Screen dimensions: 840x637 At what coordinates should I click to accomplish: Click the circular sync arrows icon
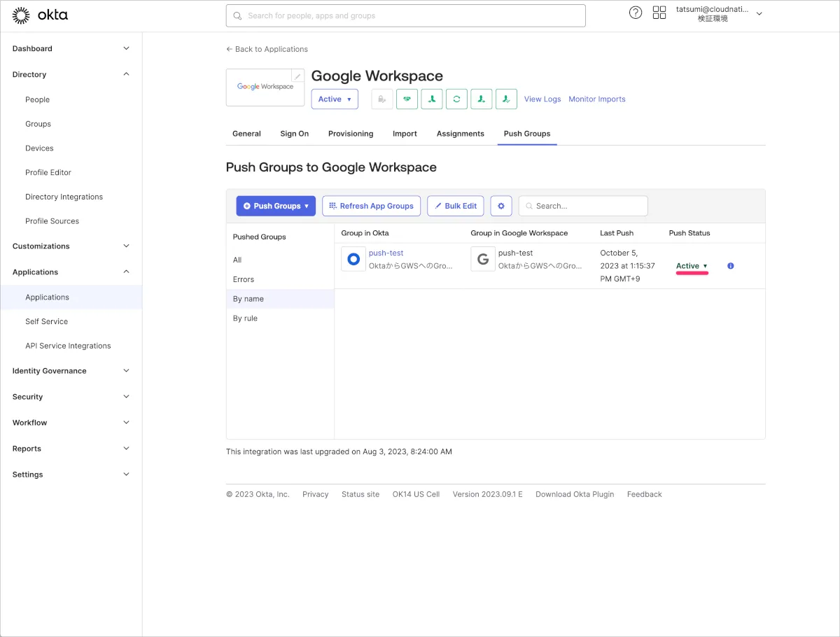[456, 99]
